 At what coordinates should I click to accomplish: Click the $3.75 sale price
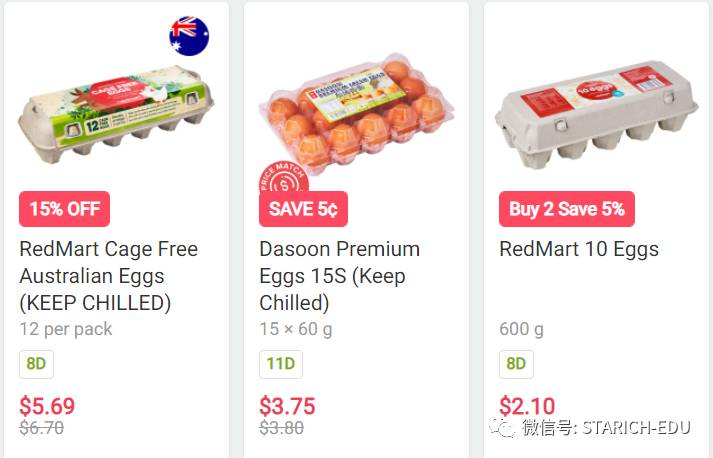coord(287,406)
